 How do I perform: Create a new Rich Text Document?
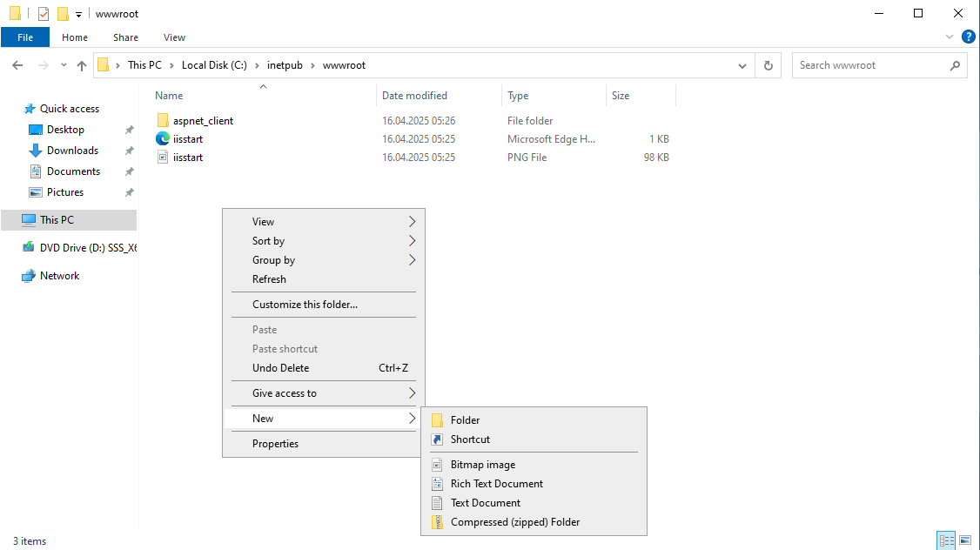pyautogui.click(x=534, y=484)
